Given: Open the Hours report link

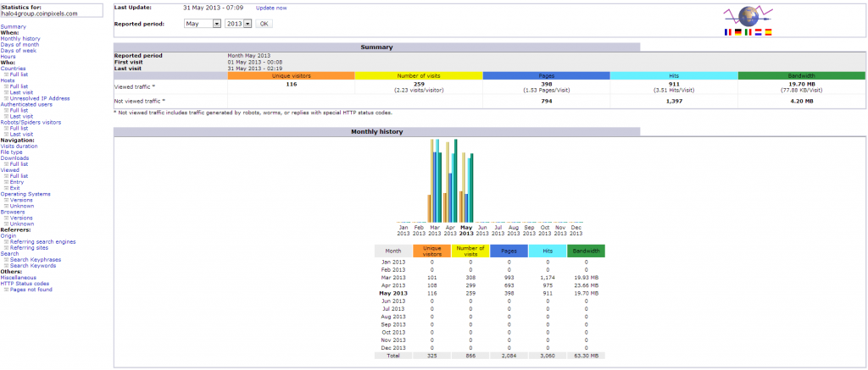Looking at the screenshot, I should [x=8, y=57].
